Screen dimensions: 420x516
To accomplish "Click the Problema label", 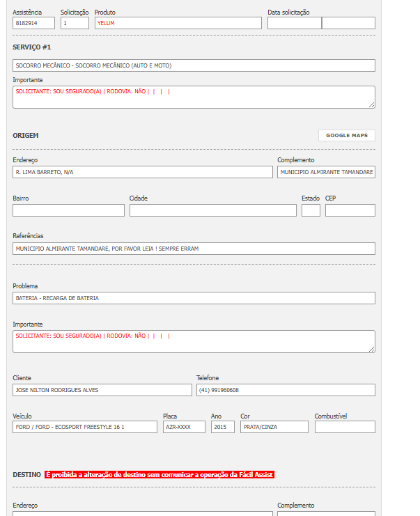I will (x=25, y=286).
